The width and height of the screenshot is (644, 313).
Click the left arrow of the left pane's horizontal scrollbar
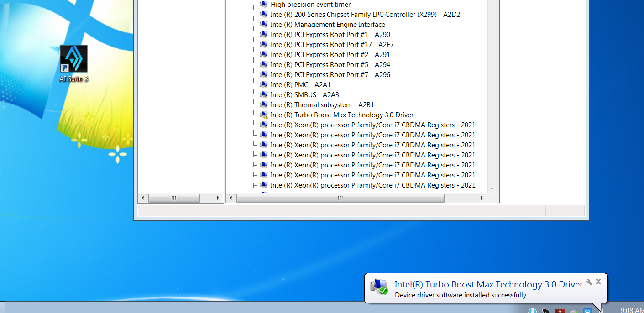click(143, 198)
